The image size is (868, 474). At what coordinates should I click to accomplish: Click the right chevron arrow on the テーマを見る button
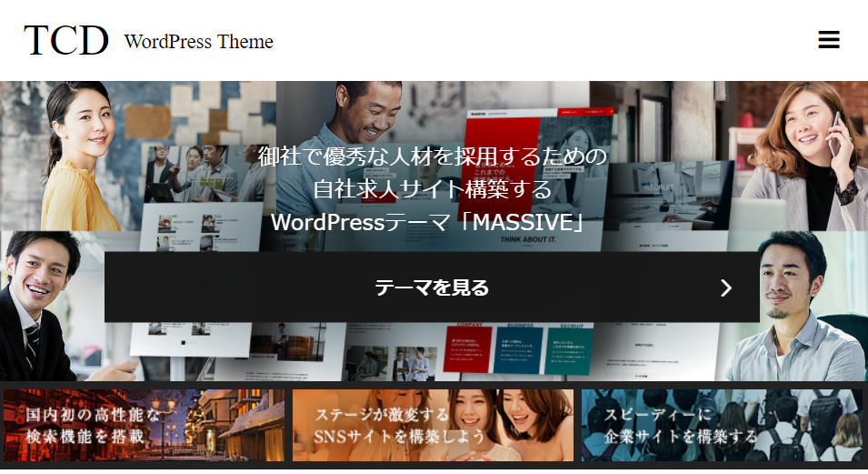pyautogui.click(x=726, y=287)
